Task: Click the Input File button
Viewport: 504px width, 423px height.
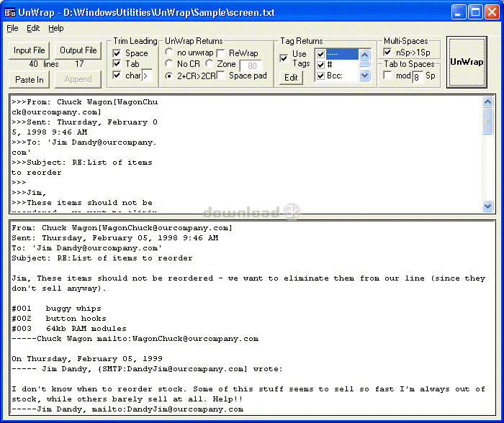Action: pyautogui.click(x=30, y=50)
